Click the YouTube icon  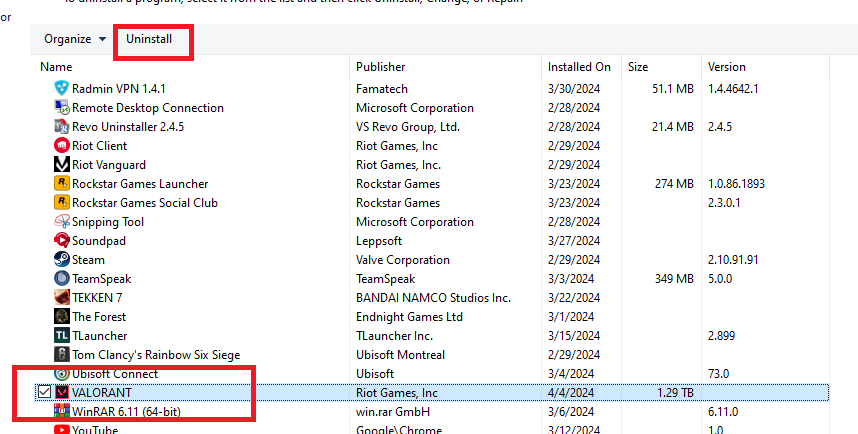tap(62, 429)
